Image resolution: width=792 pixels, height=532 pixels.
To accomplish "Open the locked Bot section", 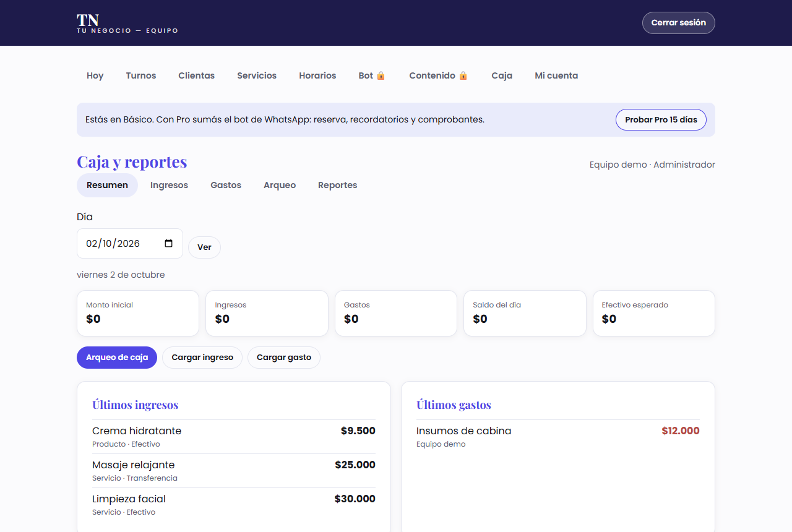I will 372,75.
